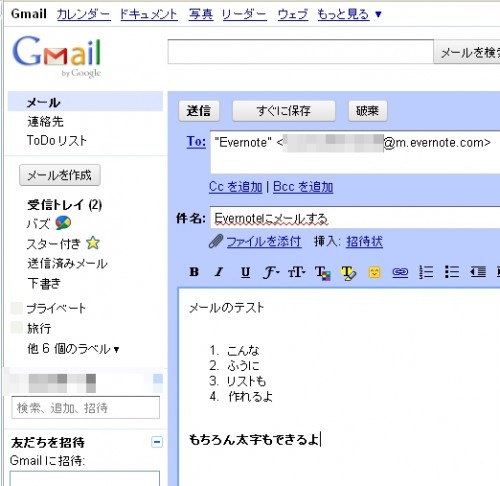Click the 旅行 label color box
500x486 pixels.
pos(17,328)
